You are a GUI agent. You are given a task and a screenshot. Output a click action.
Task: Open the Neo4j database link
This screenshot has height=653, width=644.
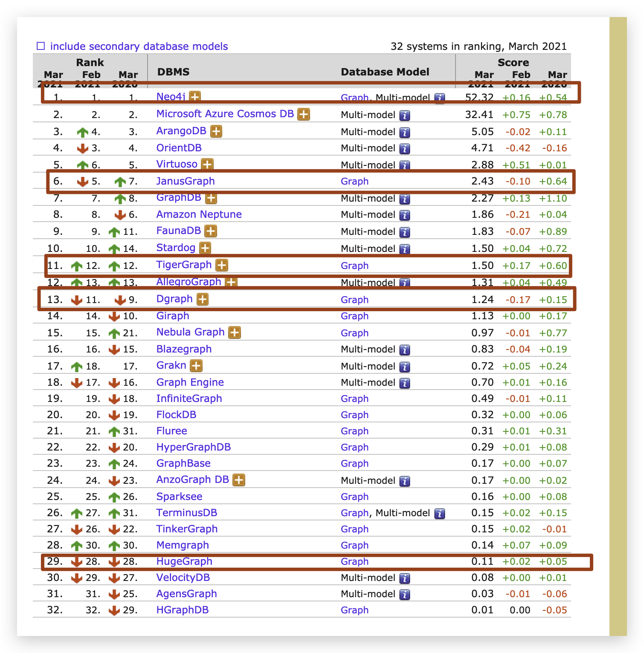pyautogui.click(x=171, y=97)
